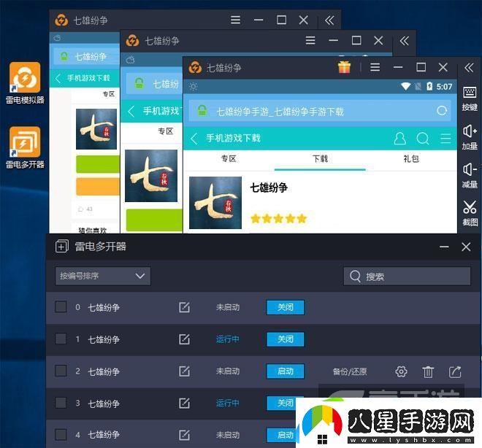Image resolution: width=482 pixels, height=448 pixels.
Task: Open list menu icon in teal header
Action: coord(445,139)
